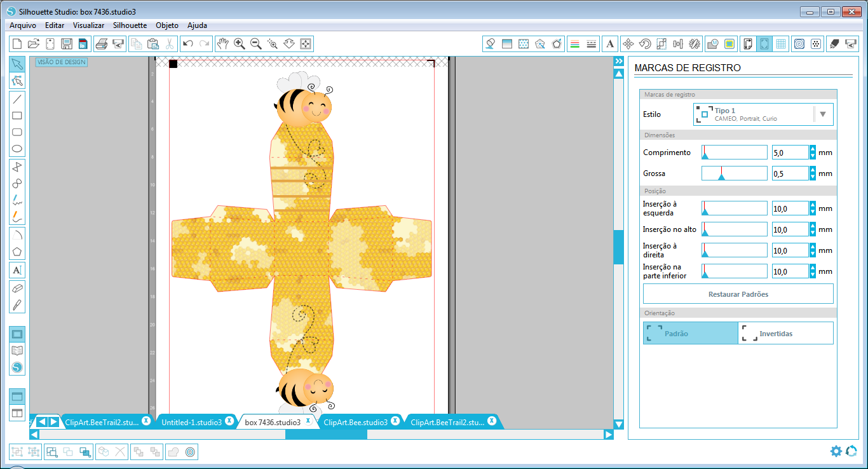Viewport: 868px width, 469px height.
Task: Open the Silhouette menu
Action: [130, 25]
